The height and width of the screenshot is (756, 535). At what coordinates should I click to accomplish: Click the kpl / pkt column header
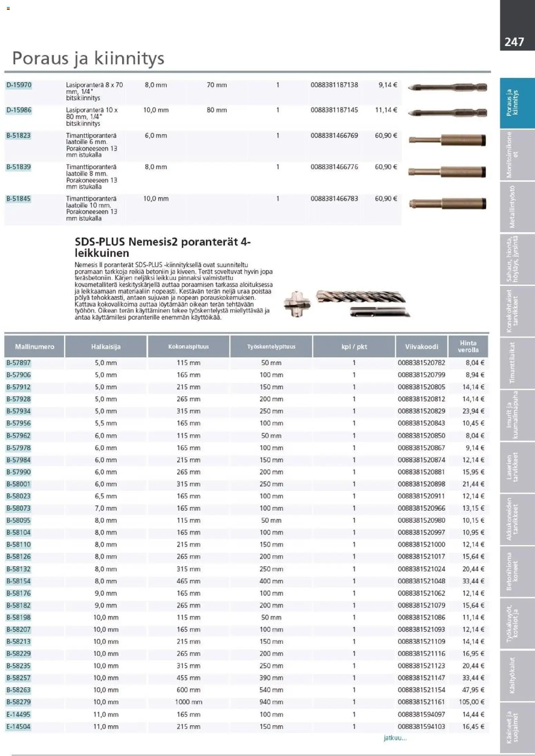pos(354,346)
